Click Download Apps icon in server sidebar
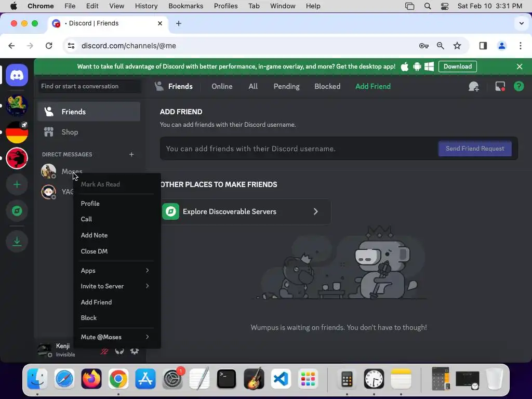Screen dimensions: 532x399 coord(17,241)
